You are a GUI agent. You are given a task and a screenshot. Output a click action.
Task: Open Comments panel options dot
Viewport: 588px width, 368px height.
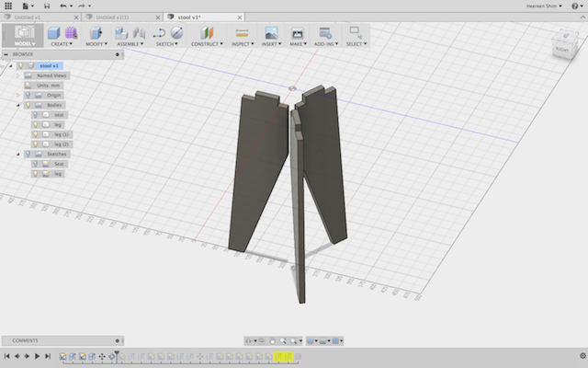tap(118, 340)
